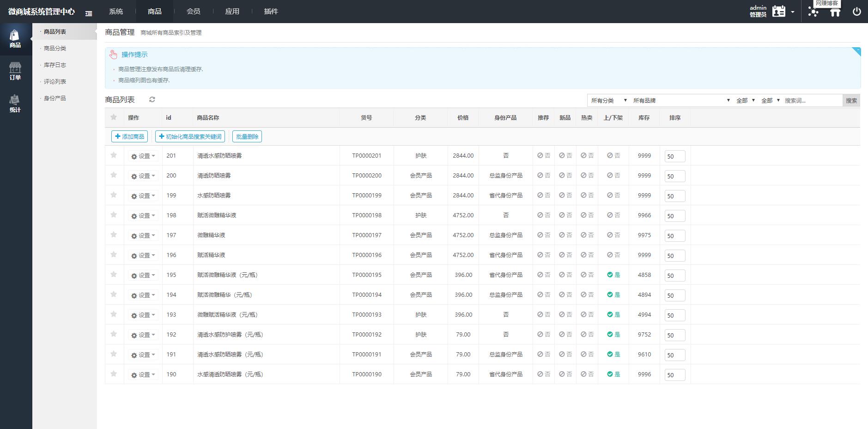
Task: Open the first 全部 filter dropdown
Action: (746, 100)
